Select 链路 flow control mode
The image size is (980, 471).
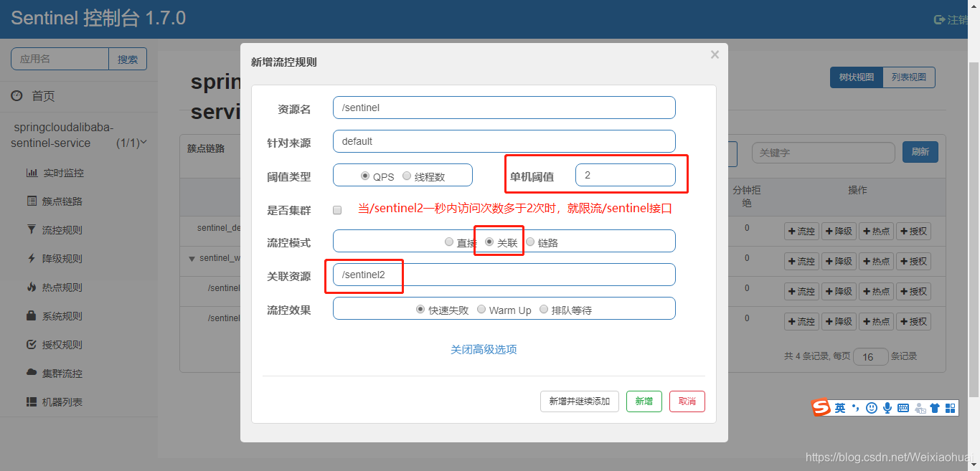pos(530,242)
